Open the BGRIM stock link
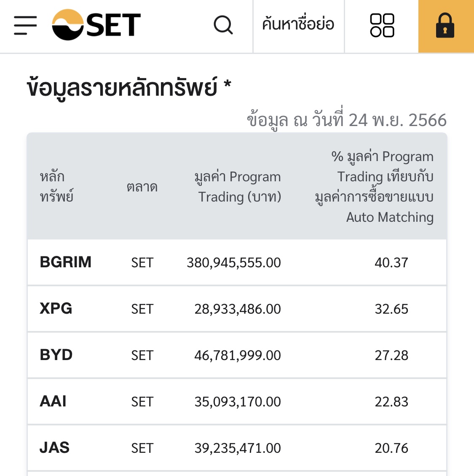Image resolution: width=474 pixels, height=476 pixels. coord(66,262)
